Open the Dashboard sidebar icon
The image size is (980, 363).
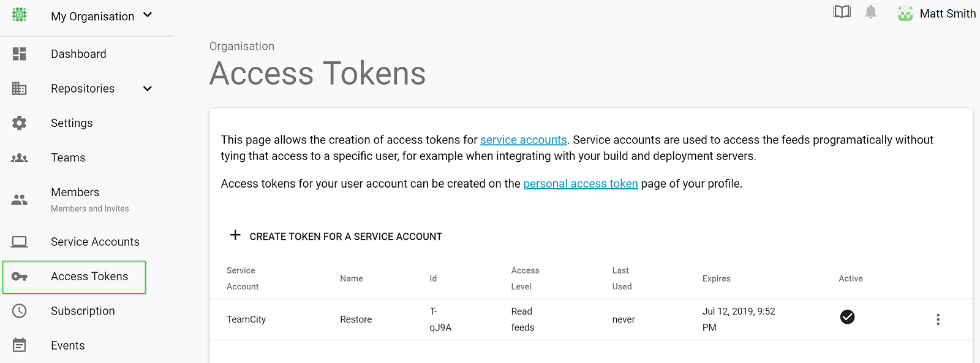click(x=19, y=54)
